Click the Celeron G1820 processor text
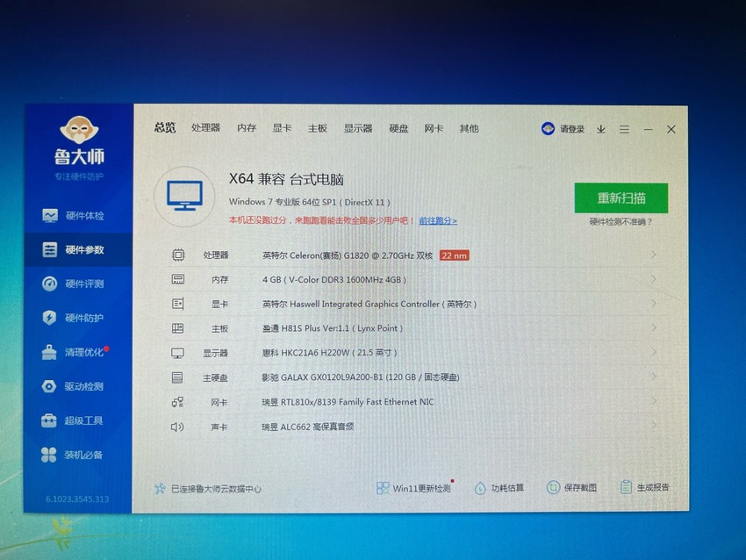 coord(348,255)
